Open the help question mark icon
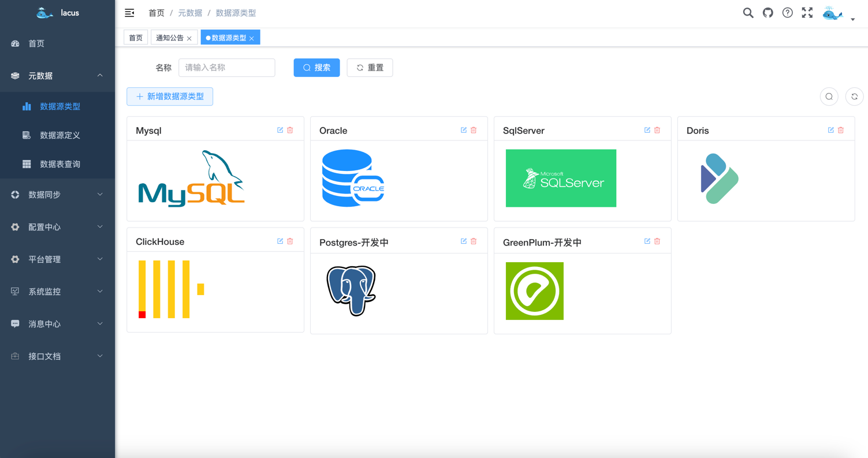Viewport: 868px width, 458px height. pos(787,13)
